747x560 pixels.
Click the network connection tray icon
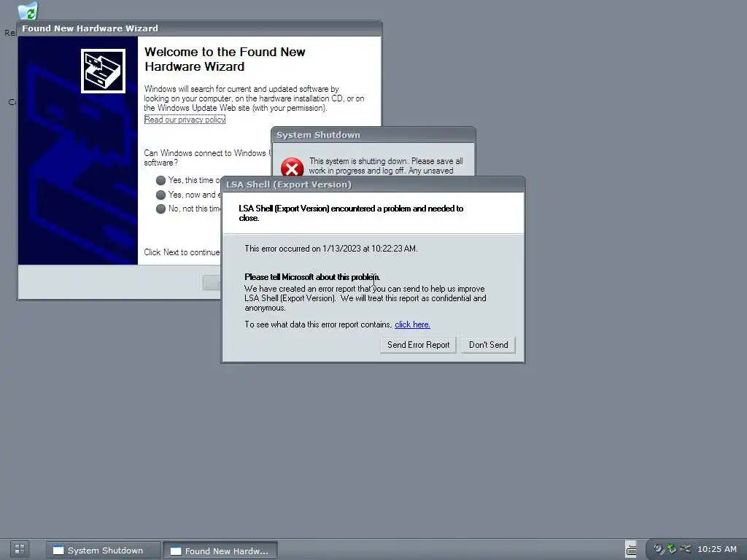tap(685, 548)
